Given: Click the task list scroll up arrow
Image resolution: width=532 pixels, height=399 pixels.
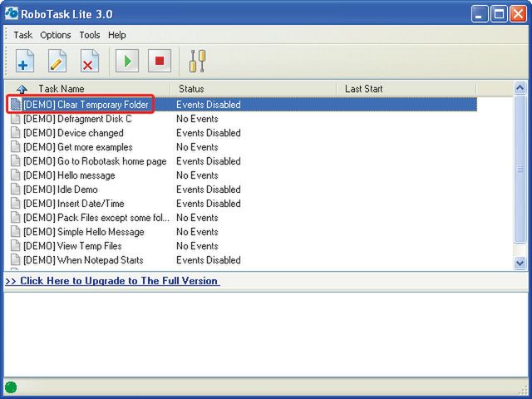Looking at the screenshot, I should 520,88.
